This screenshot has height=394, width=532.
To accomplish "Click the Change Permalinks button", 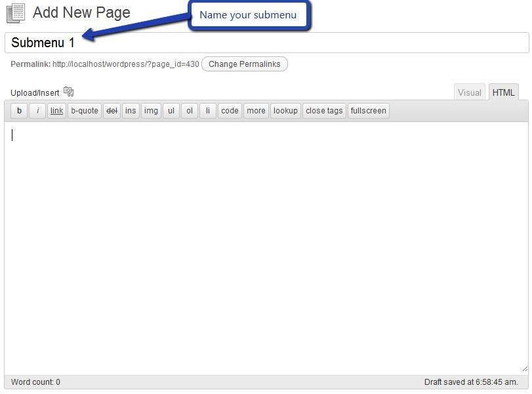I will [244, 64].
